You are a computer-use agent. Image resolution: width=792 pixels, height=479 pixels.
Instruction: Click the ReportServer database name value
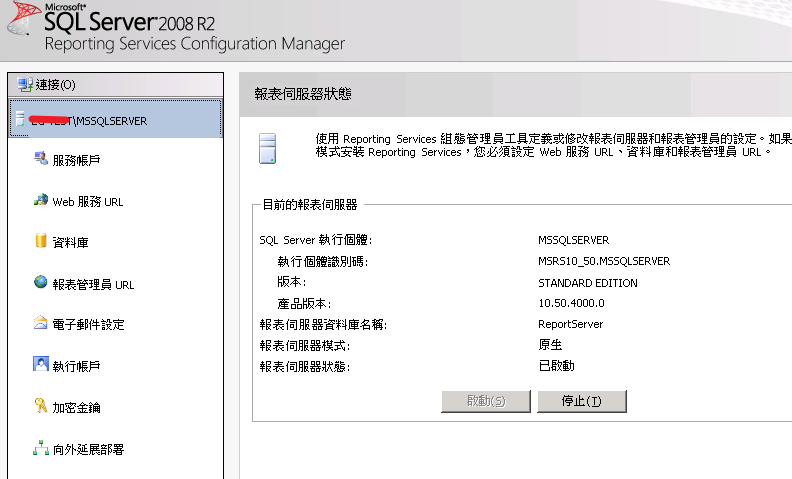[571, 324]
